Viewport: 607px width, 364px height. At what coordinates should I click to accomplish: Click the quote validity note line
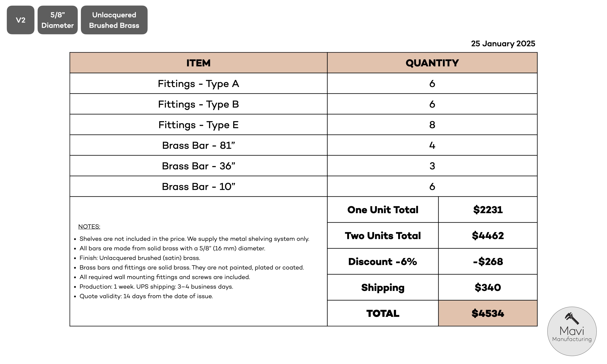pos(146,296)
